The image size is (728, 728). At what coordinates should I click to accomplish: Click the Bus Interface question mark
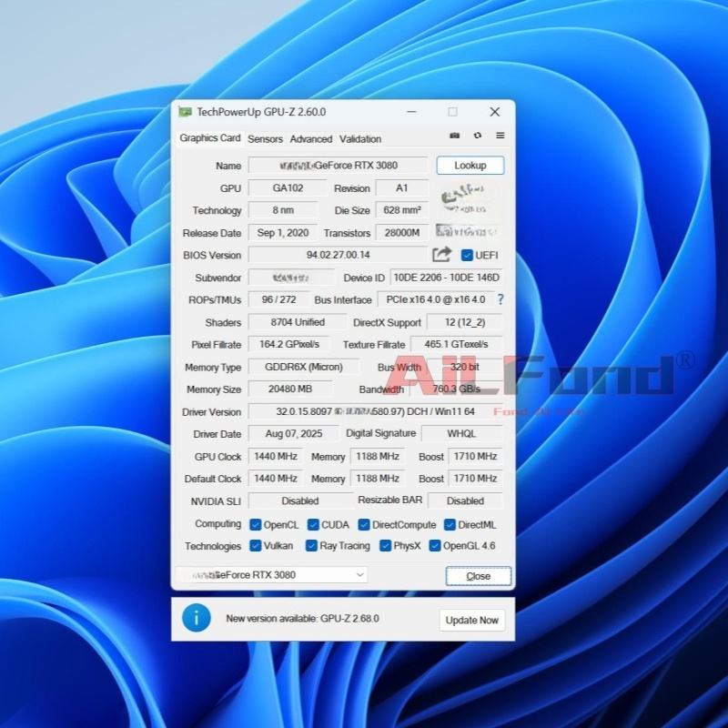coord(500,299)
